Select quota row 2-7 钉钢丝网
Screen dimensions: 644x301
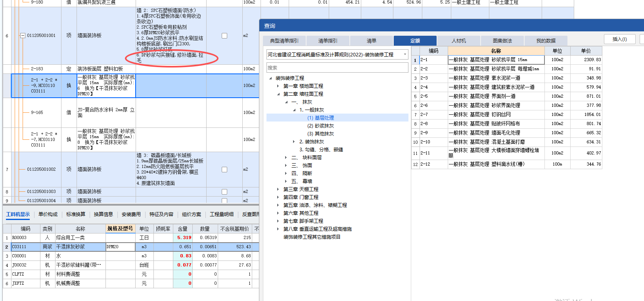(507, 115)
